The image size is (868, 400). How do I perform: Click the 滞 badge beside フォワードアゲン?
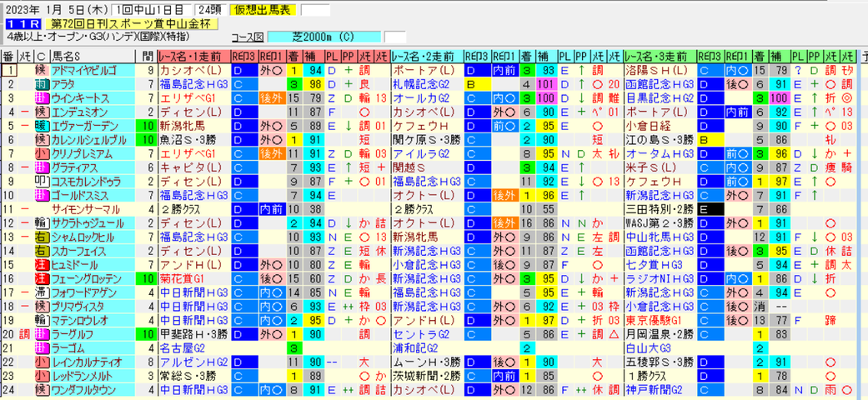[x=42, y=292]
